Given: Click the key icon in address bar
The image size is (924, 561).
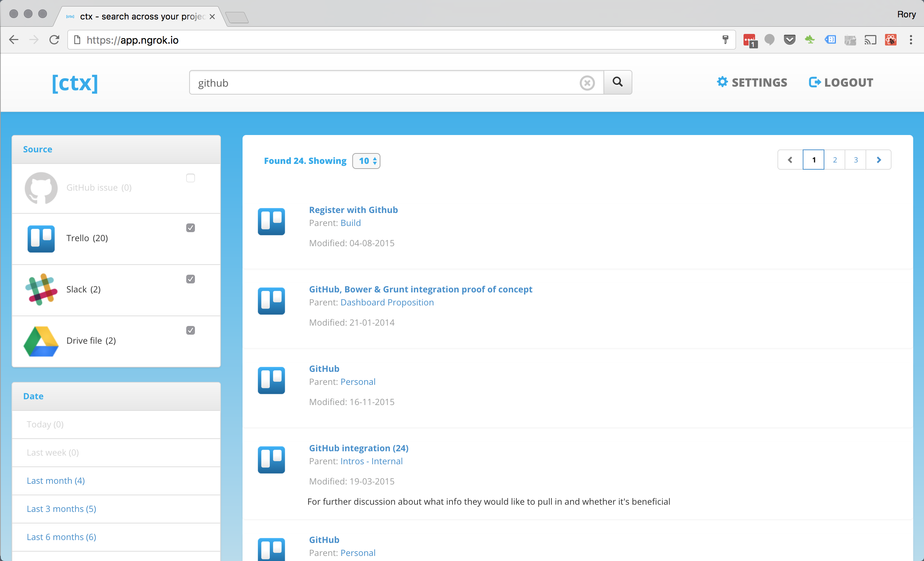Looking at the screenshot, I should point(725,40).
